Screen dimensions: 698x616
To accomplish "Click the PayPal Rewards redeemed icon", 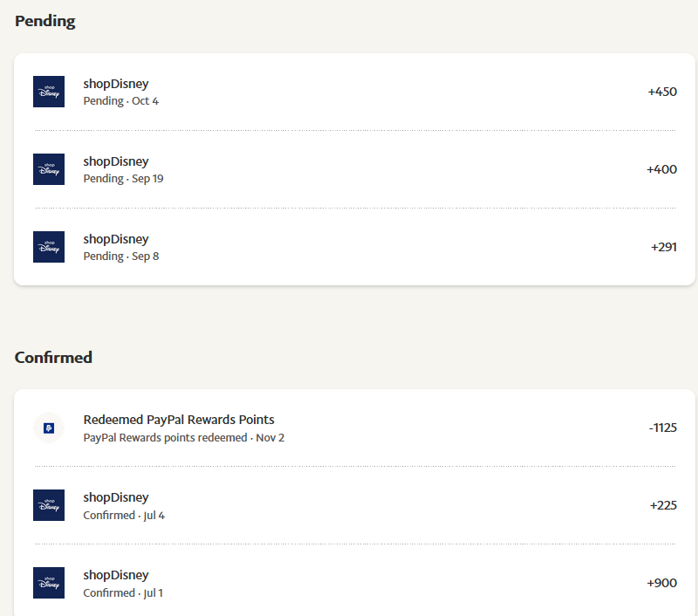I will coord(49,428).
